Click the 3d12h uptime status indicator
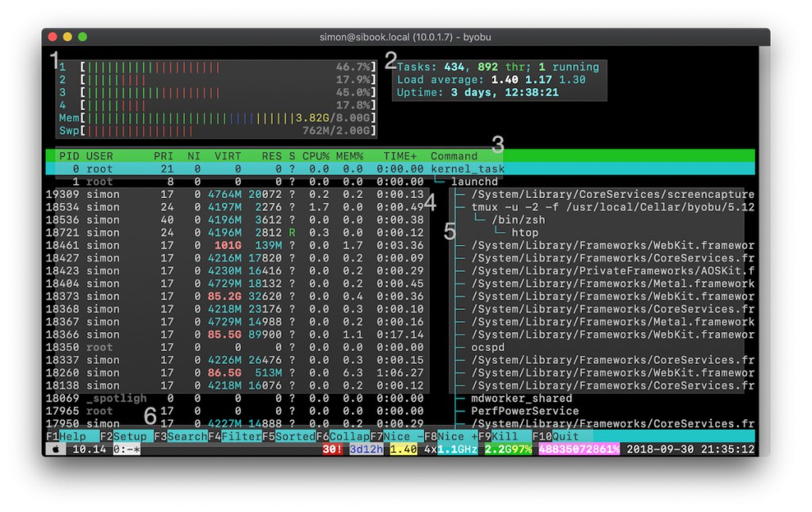812x512 pixels. [366, 449]
